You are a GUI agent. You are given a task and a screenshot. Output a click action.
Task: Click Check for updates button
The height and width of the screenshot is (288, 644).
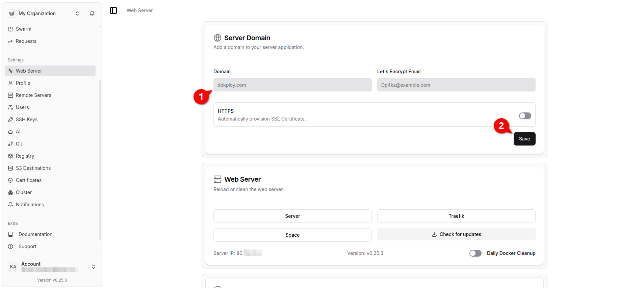(x=456, y=234)
